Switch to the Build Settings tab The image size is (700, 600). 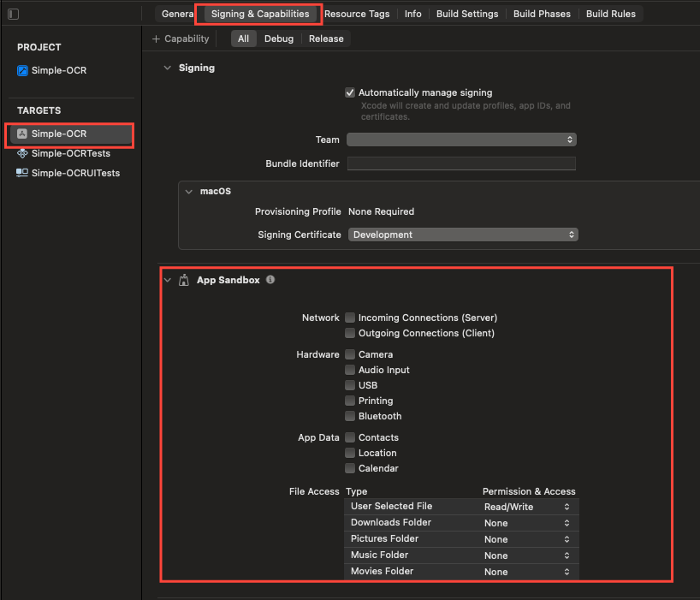(467, 14)
